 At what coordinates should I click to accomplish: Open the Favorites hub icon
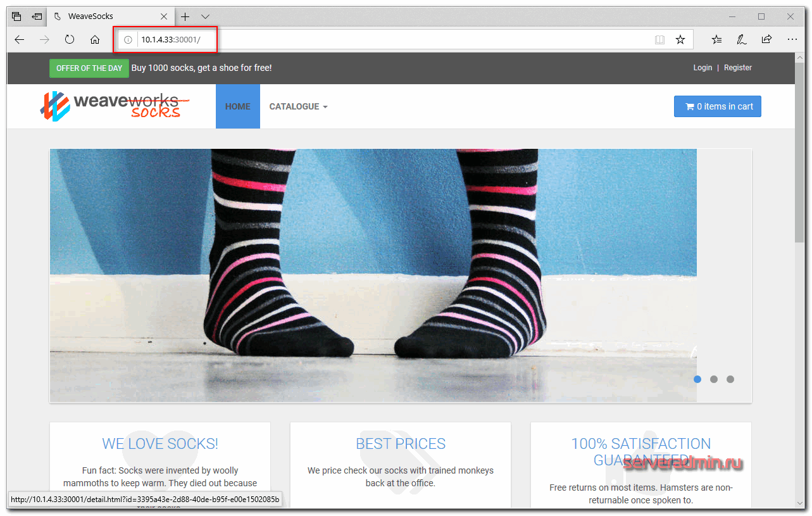tap(716, 39)
